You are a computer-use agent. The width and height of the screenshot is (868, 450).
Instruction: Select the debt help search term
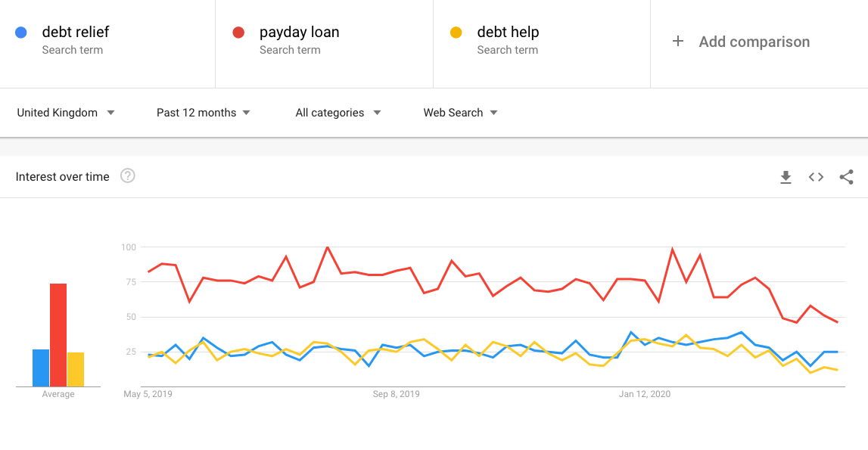508,33
